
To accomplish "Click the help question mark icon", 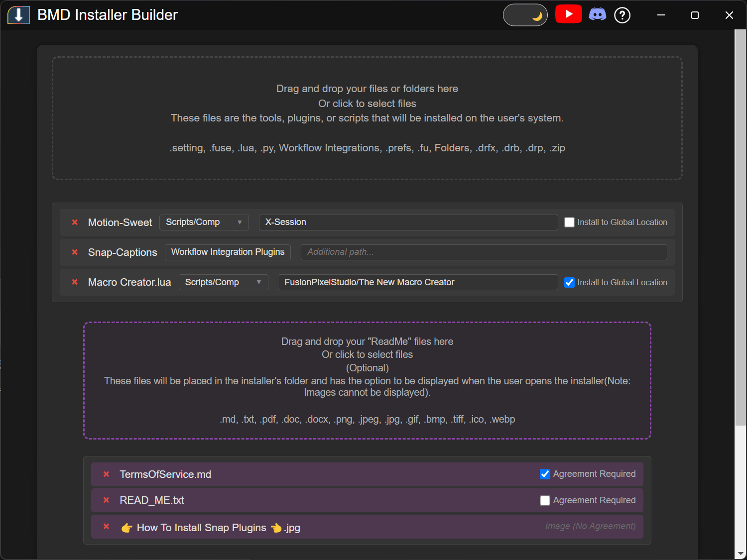I will (x=622, y=15).
